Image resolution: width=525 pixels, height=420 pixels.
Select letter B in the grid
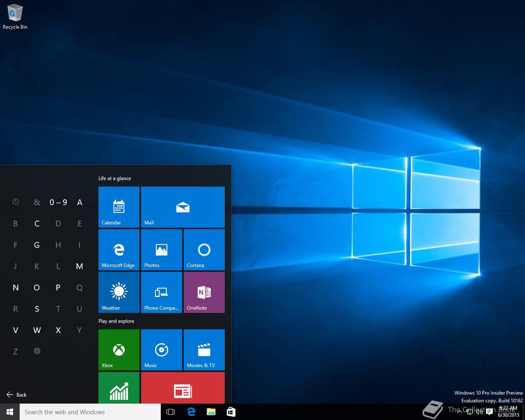click(x=16, y=224)
